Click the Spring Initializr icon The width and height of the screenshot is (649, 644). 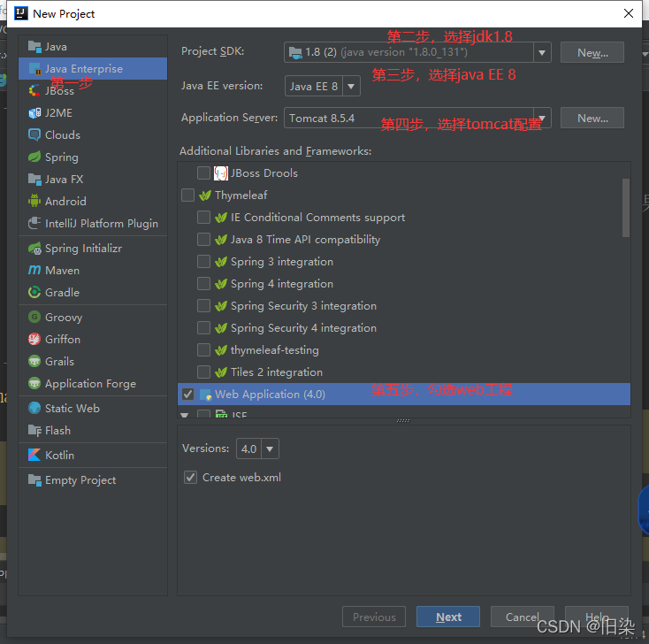tap(34, 248)
